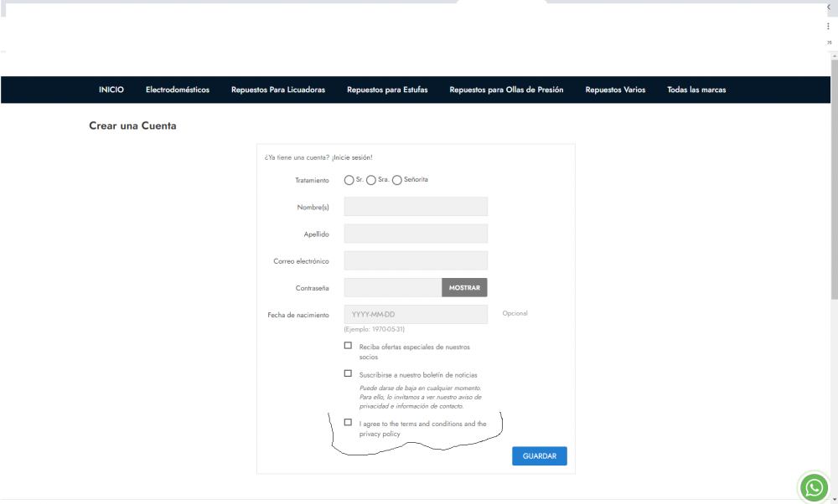Open Todas las marcas
The width and height of the screenshot is (838, 504).
(696, 90)
